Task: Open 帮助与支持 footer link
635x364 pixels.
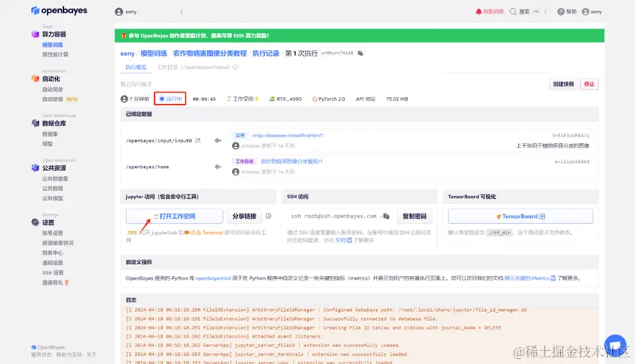Action: [x=69, y=354]
